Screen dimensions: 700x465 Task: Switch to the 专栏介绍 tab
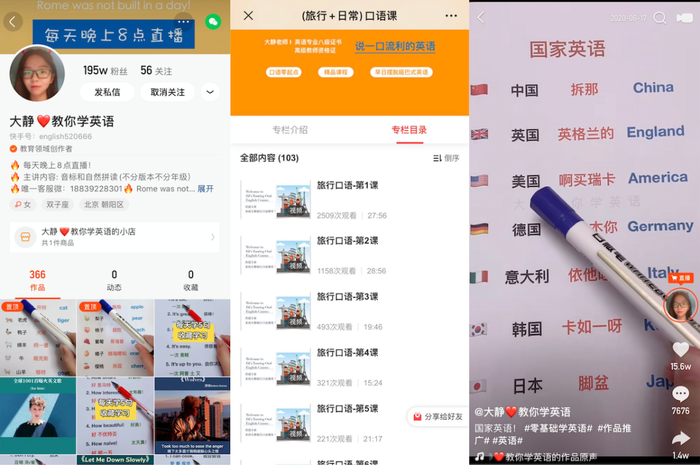tap(290, 130)
